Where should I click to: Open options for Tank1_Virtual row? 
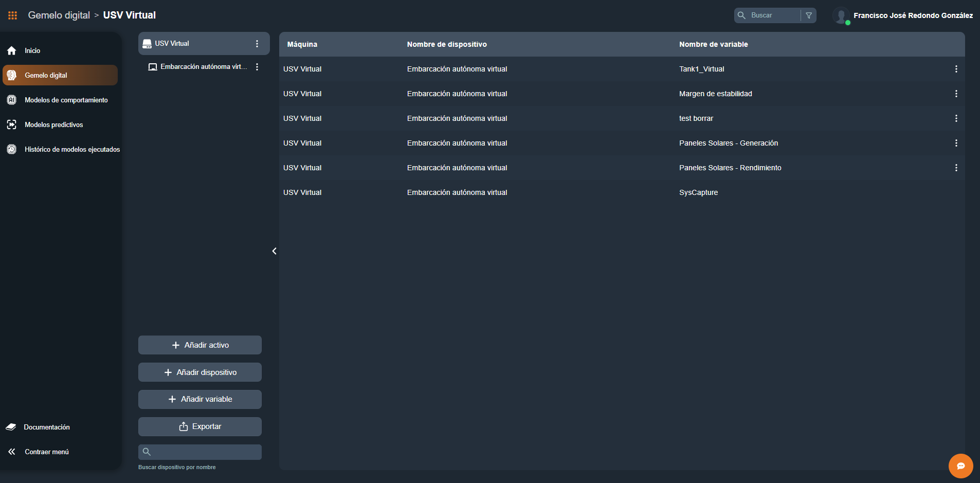[956, 69]
